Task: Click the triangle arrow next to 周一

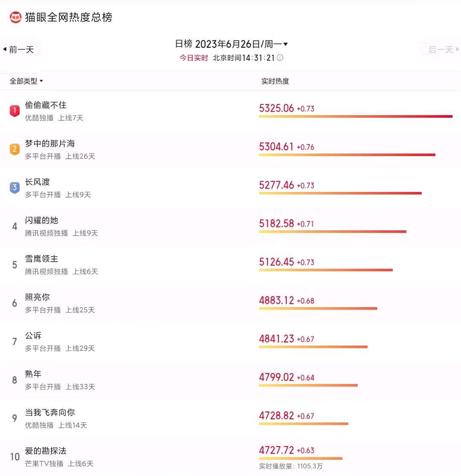Action: [x=286, y=44]
